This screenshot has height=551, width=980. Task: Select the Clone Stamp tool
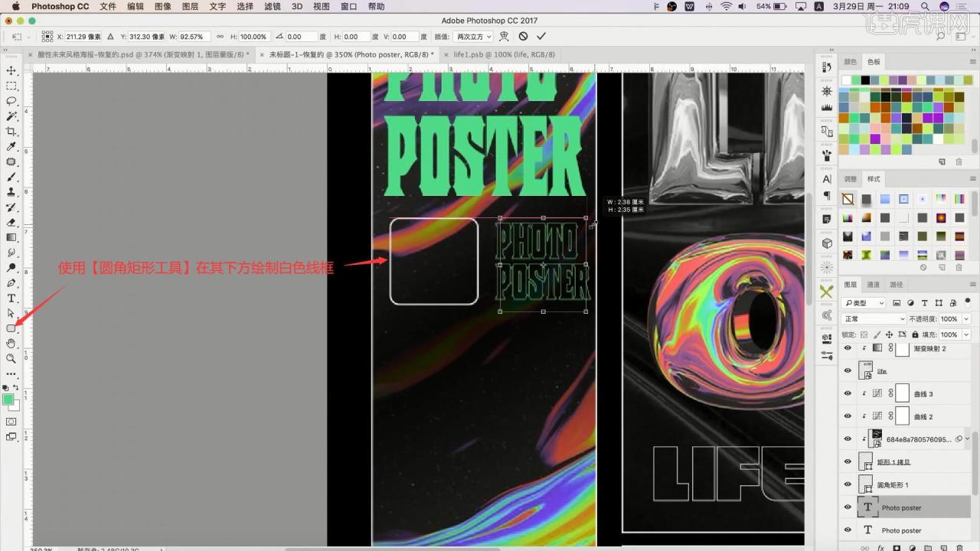point(11,192)
